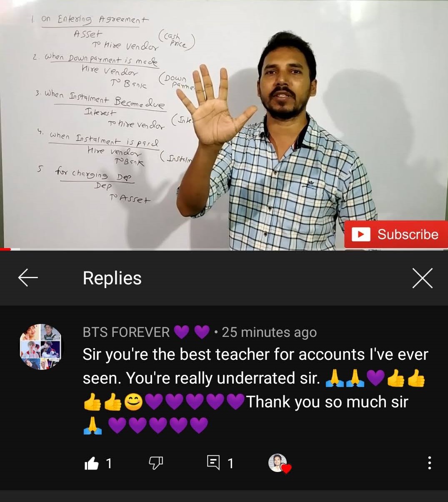Open the comment's reply thread icon
The height and width of the screenshot is (502, 448).
(x=213, y=463)
